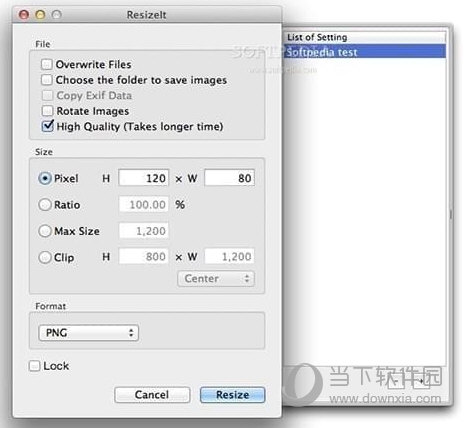Viewport: 466px width, 428px height.
Task: Click the Clip height field showing 800
Action: tap(144, 256)
